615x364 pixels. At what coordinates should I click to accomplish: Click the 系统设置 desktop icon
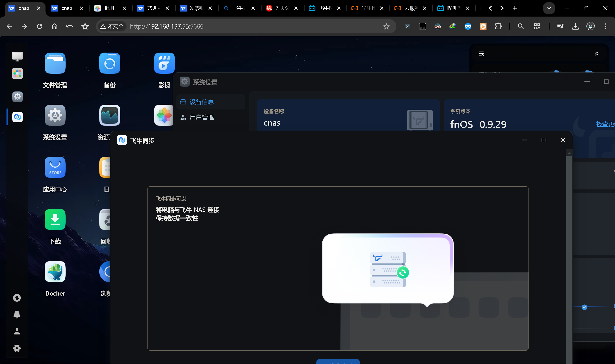click(x=55, y=115)
